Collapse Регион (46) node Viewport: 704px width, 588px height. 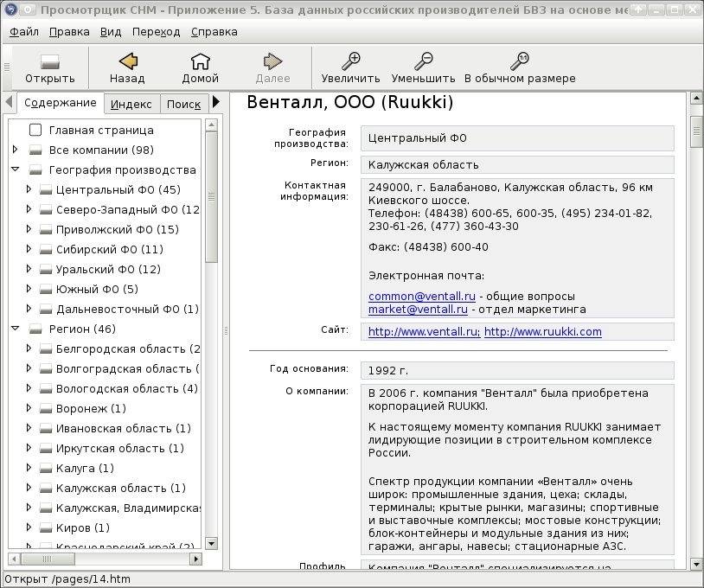point(16,329)
